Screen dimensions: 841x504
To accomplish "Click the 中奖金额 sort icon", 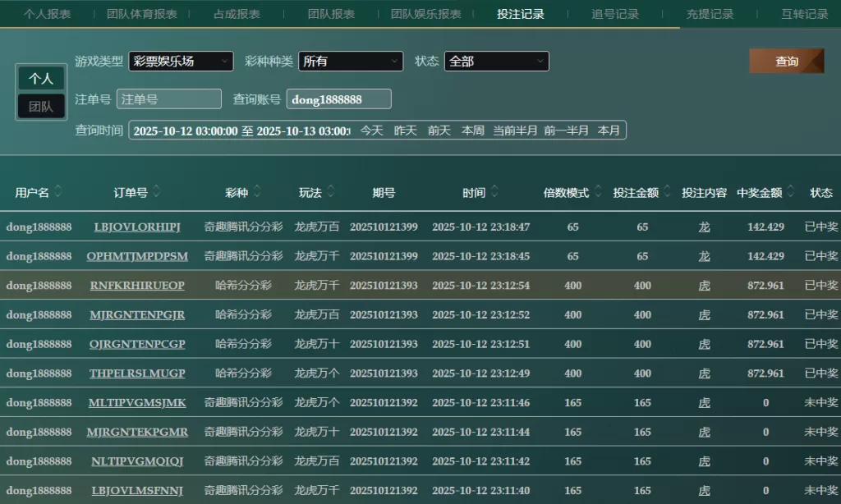I will pos(791,192).
